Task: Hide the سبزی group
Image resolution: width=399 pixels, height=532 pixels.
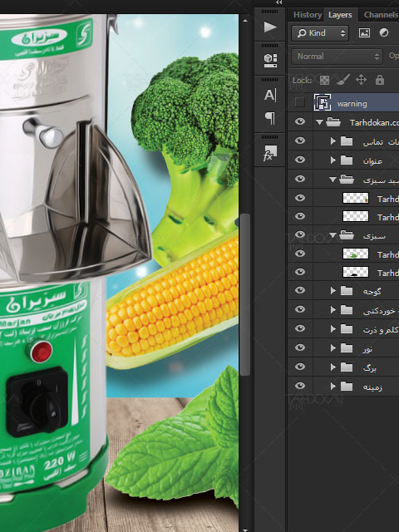Action: [x=300, y=234]
